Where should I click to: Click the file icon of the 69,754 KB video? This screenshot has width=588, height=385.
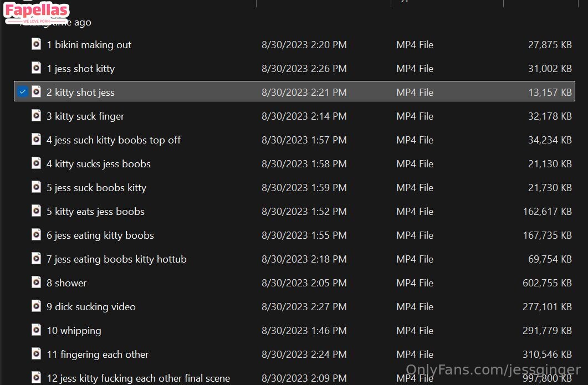[x=36, y=259]
